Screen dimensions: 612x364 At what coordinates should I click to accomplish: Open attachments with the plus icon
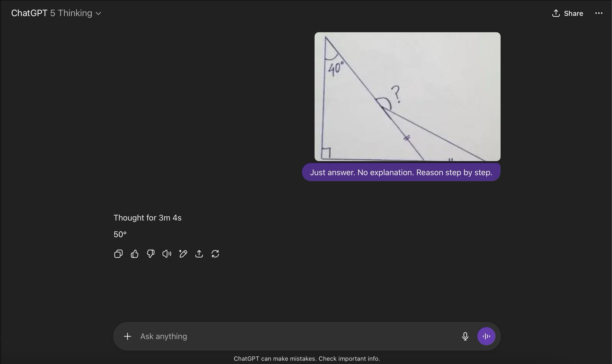point(128,336)
